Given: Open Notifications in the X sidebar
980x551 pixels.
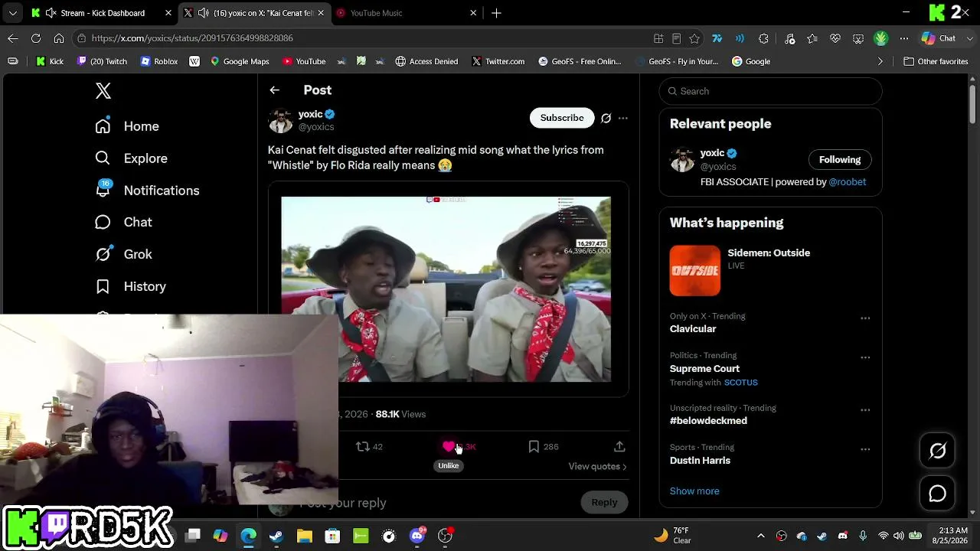Looking at the screenshot, I should click(147, 191).
